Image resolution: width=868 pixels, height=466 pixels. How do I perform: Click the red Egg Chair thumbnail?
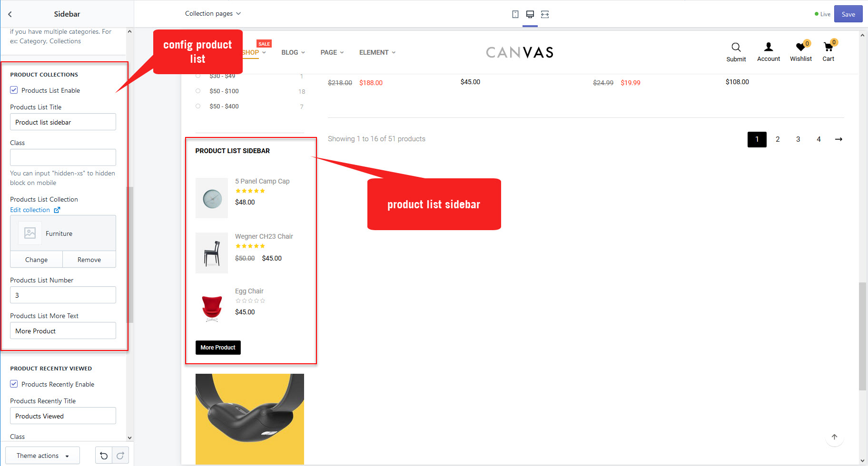tap(212, 308)
